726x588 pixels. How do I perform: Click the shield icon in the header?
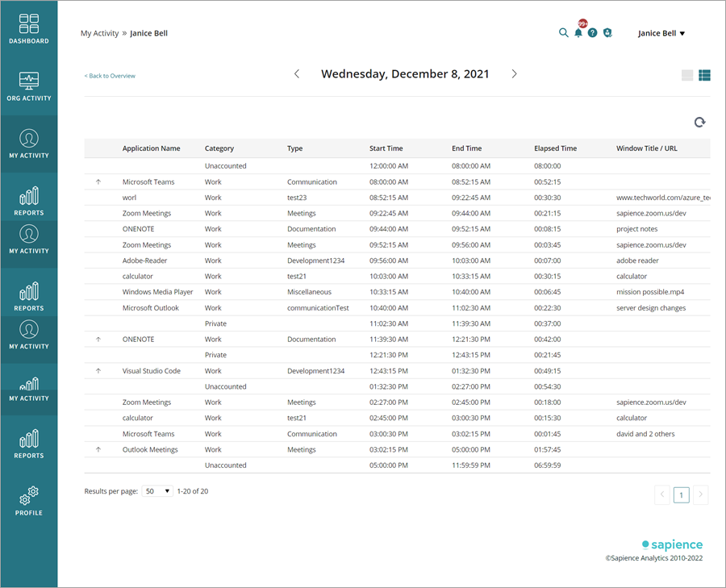click(607, 33)
